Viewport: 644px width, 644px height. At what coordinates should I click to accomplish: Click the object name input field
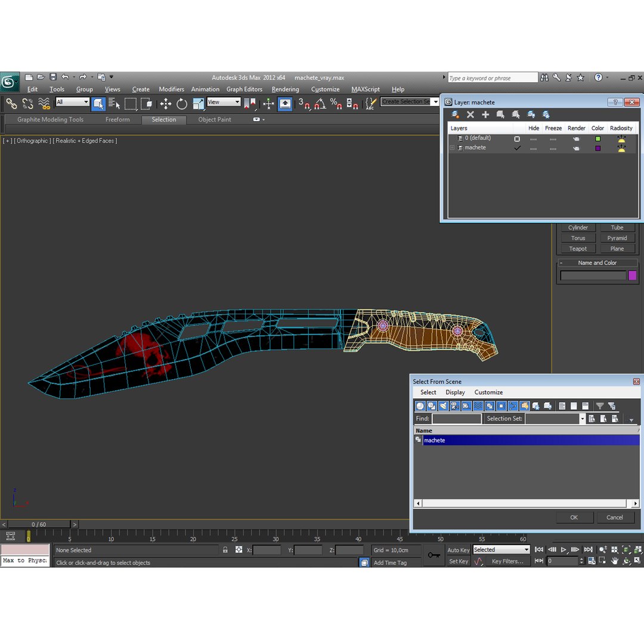(x=593, y=275)
